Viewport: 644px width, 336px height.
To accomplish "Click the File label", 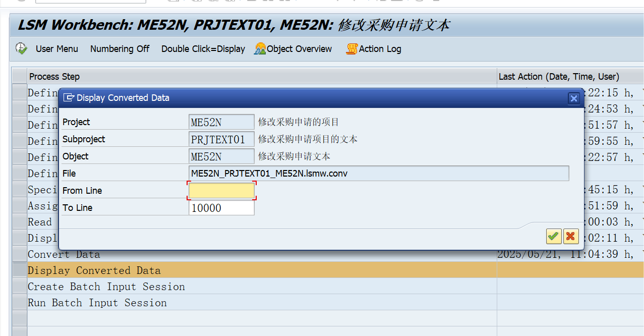I will (x=69, y=173).
